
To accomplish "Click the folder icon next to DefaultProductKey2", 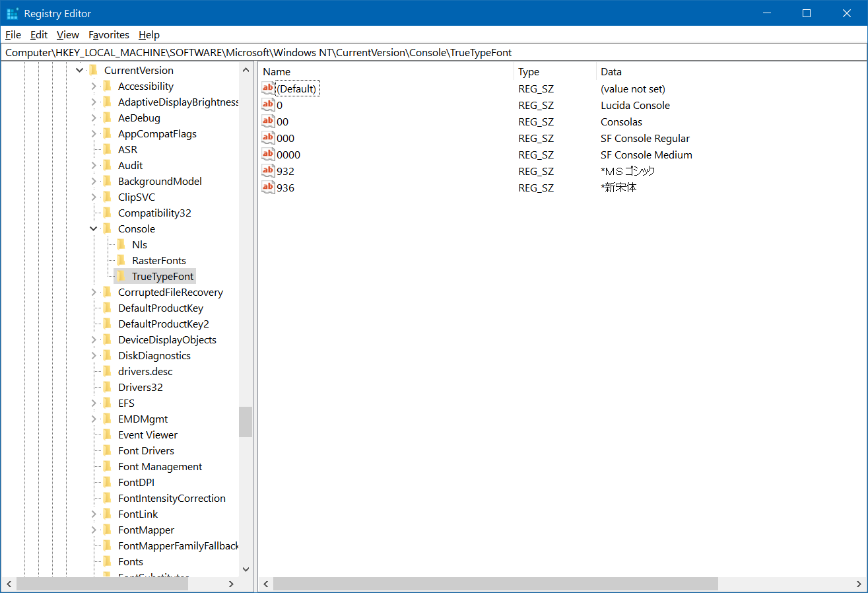I will (107, 324).
